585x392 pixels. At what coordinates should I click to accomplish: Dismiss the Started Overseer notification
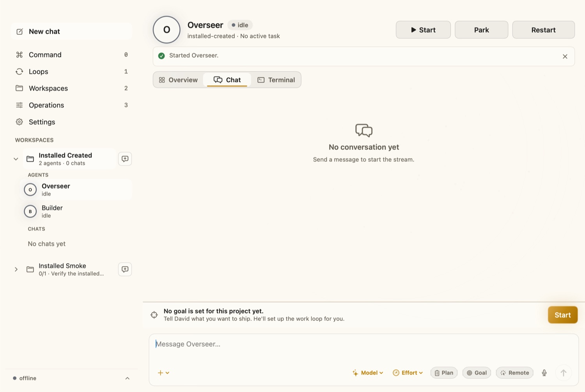[x=565, y=57]
